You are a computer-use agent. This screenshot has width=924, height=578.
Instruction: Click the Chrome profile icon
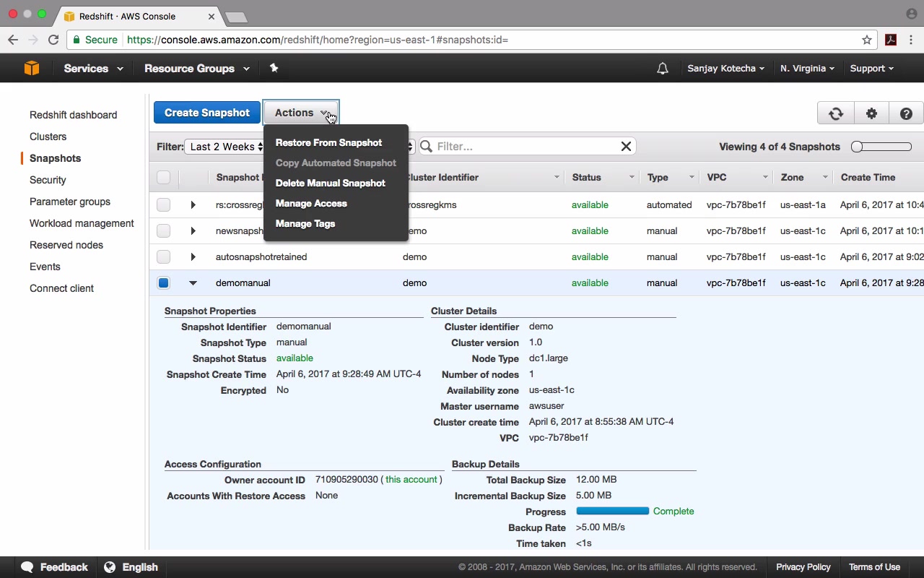[911, 14]
